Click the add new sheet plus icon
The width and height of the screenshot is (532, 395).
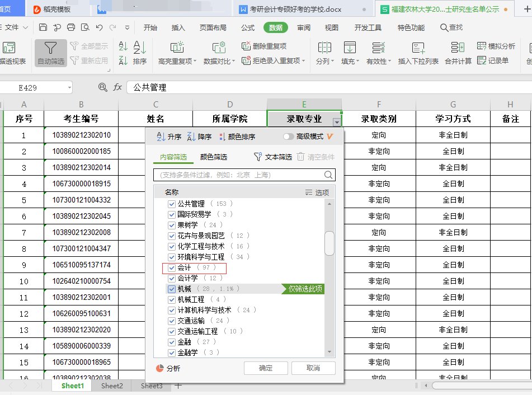coord(178,385)
